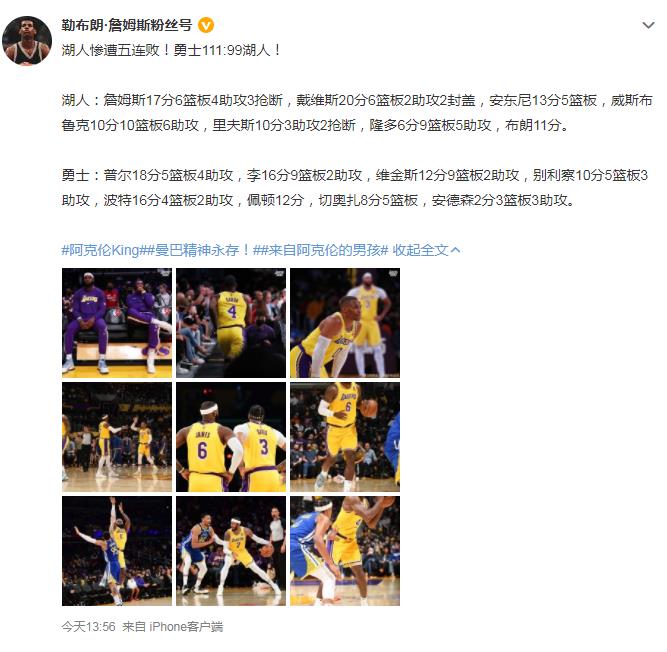
Task: Click the orange verified badge icon
Action: (206, 26)
